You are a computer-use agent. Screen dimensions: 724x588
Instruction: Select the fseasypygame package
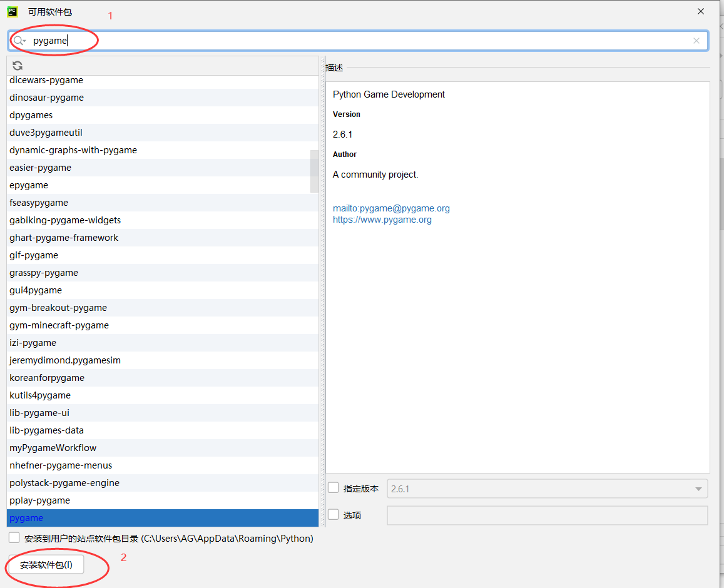point(163,203)
